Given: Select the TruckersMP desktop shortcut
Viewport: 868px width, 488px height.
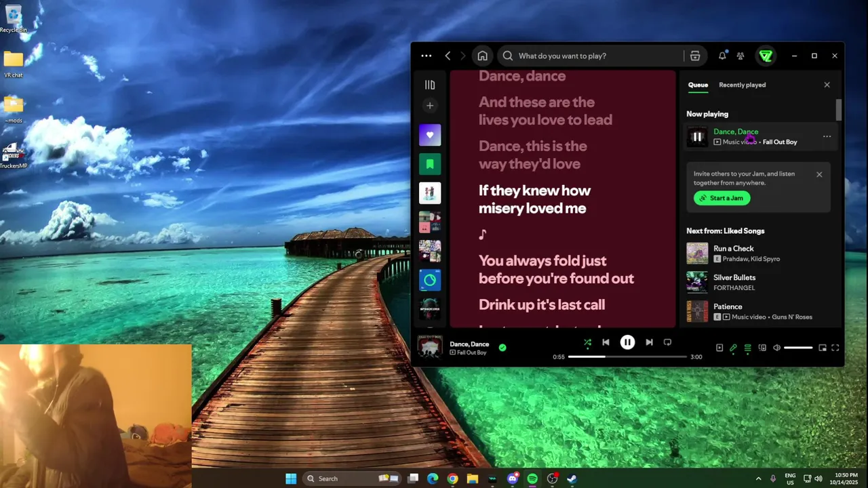Looking at the screenshot, I should pyautogui.click(x=13, y=155).
